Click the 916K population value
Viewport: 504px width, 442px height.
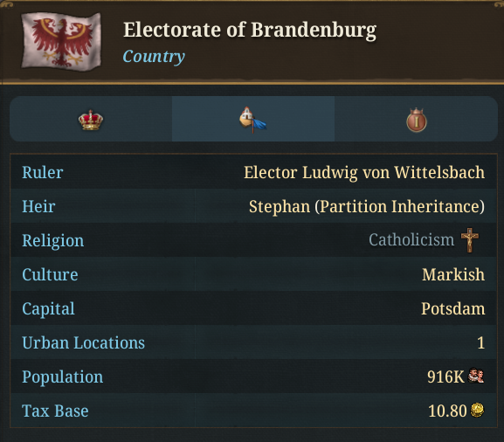coord(445,376)
